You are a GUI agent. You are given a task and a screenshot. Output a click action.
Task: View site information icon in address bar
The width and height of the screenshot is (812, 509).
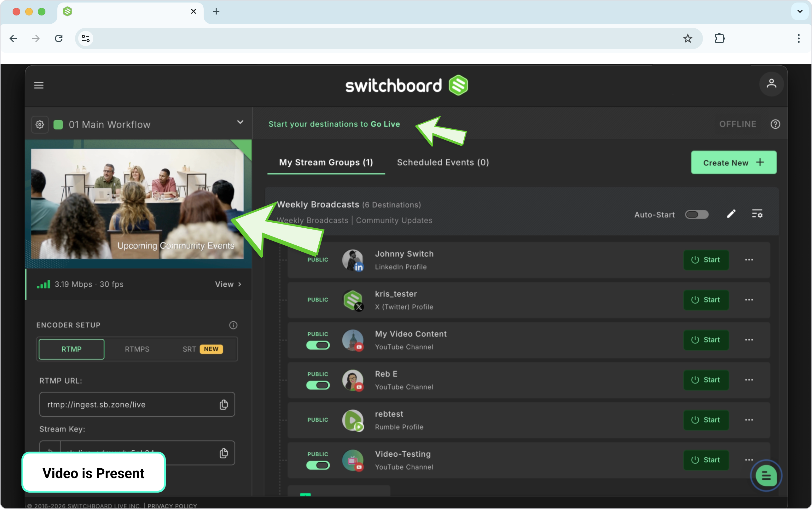coord(86,38)
